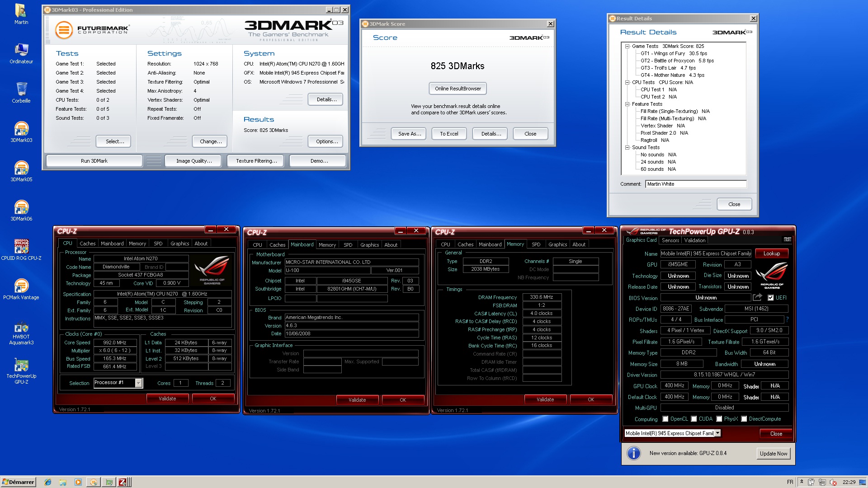Launch the HWBOT Aquamark3 desktop shortcut
Screen dimensions: 868x488
[x=21, y=333]
